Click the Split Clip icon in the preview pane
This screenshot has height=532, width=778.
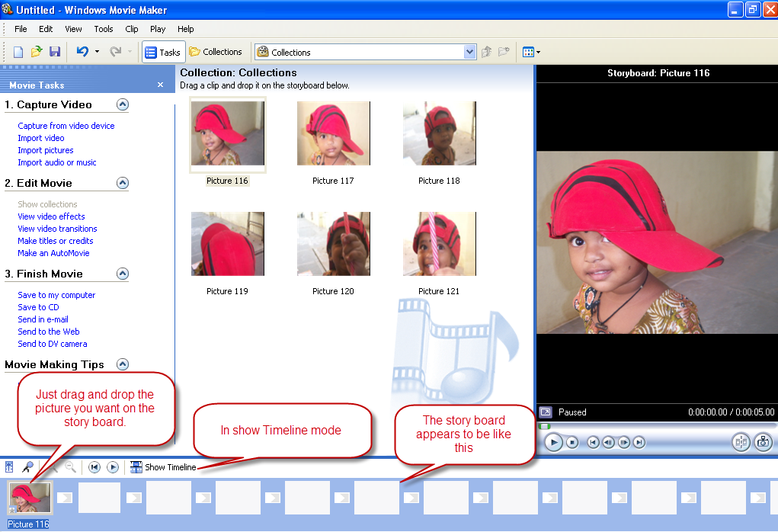(741, 442)
